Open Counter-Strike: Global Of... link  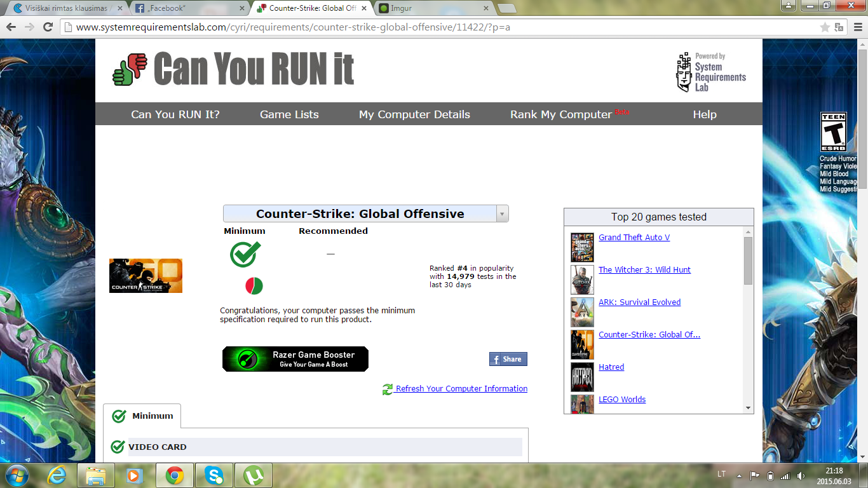tap(649, 334)
